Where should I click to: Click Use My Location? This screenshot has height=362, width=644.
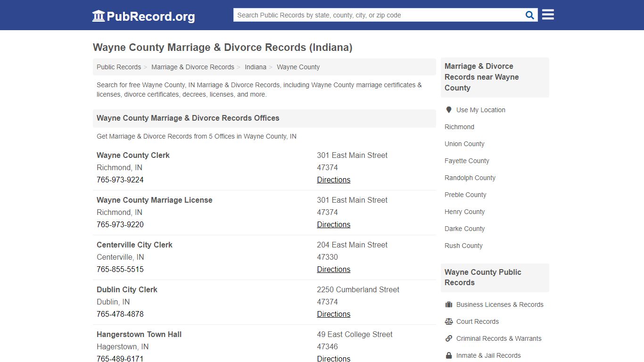tap(481, 110)
